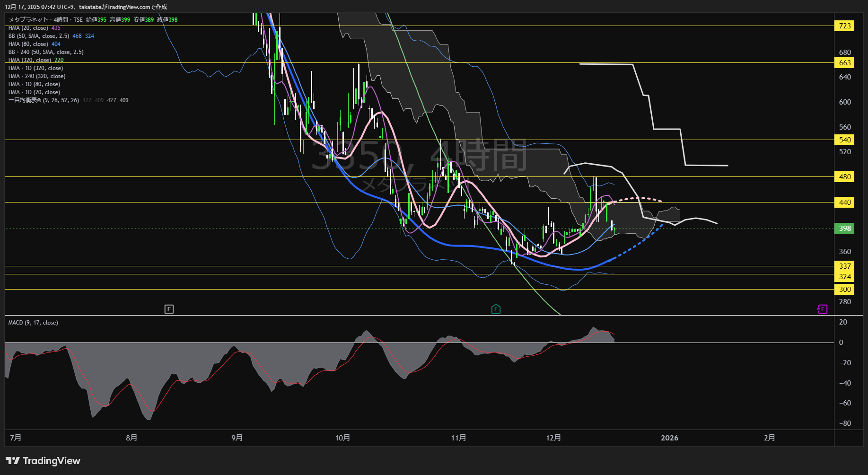Click the 300 price line label
This screenshot has height=475, width=868.
[845, 290]
